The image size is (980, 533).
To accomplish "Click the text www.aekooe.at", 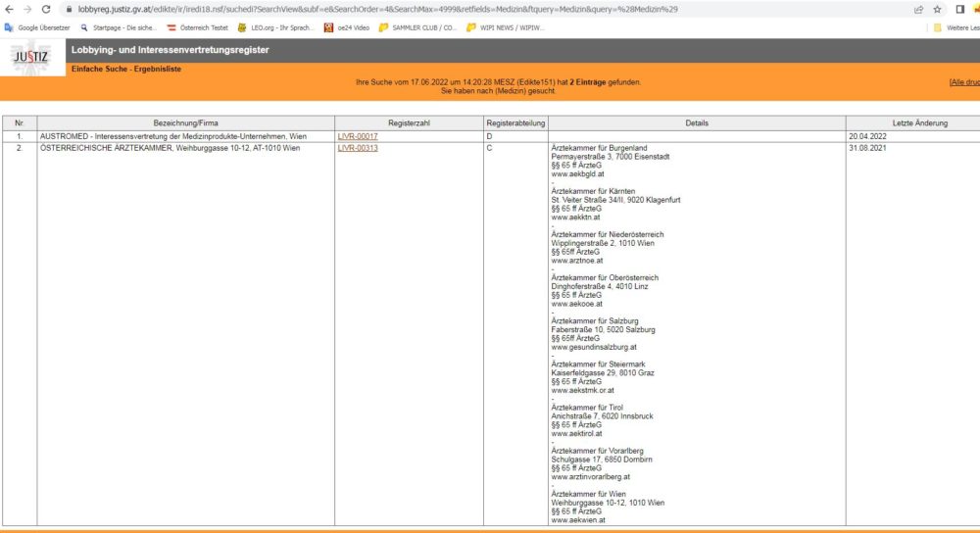I will pyautogui.click(x=577, y=304).
